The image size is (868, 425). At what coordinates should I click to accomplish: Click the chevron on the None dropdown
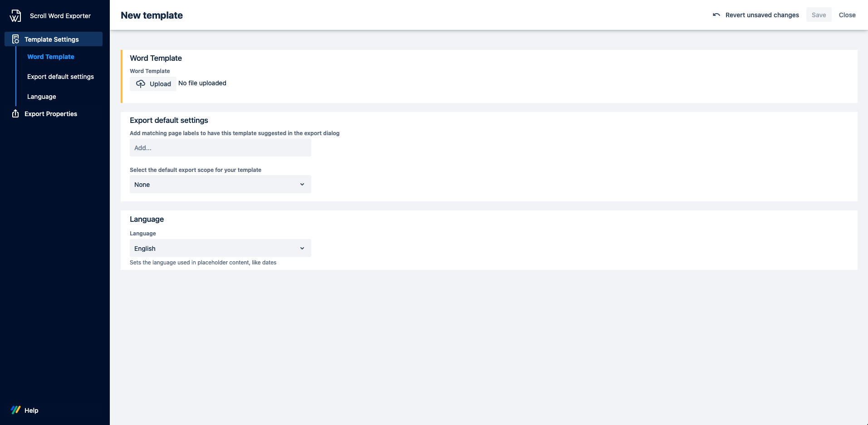pyautogui.click(x=302, y=185)
